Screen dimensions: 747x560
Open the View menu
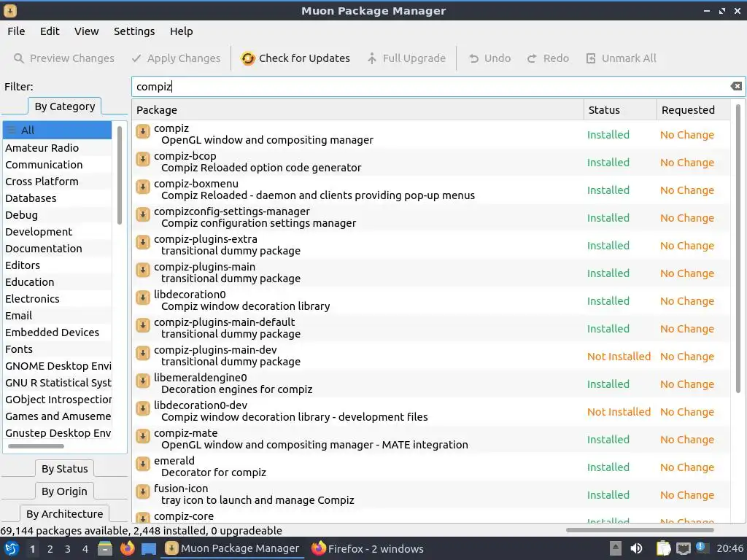(x=86, y=31)
